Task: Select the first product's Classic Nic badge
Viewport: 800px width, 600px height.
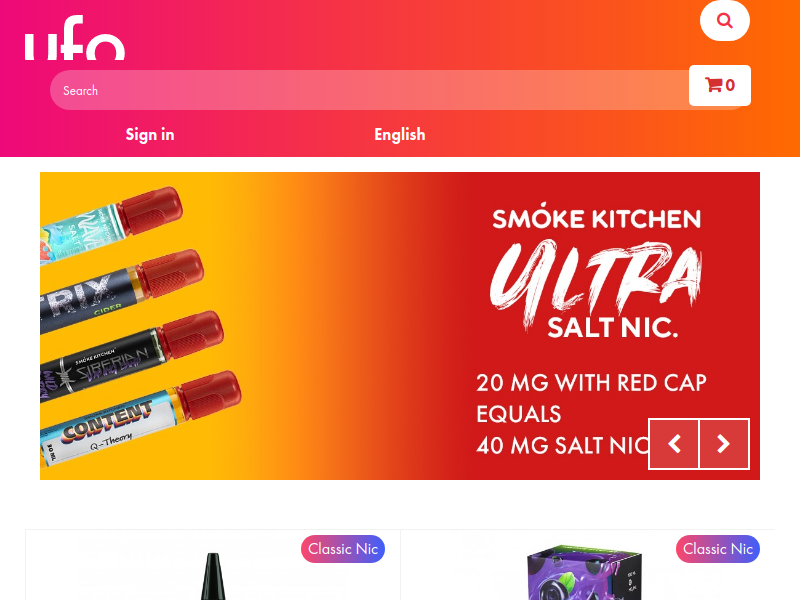Action: click(x=343, y=549)
